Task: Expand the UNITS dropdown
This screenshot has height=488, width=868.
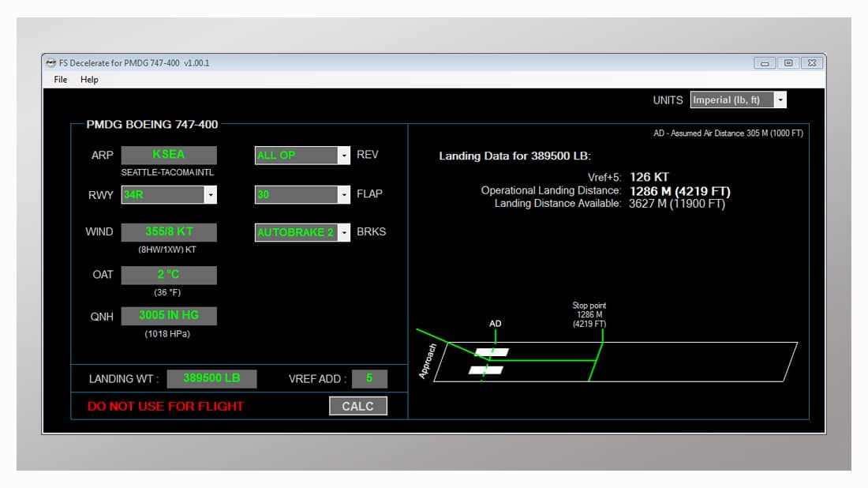Action: coord(780,100)
